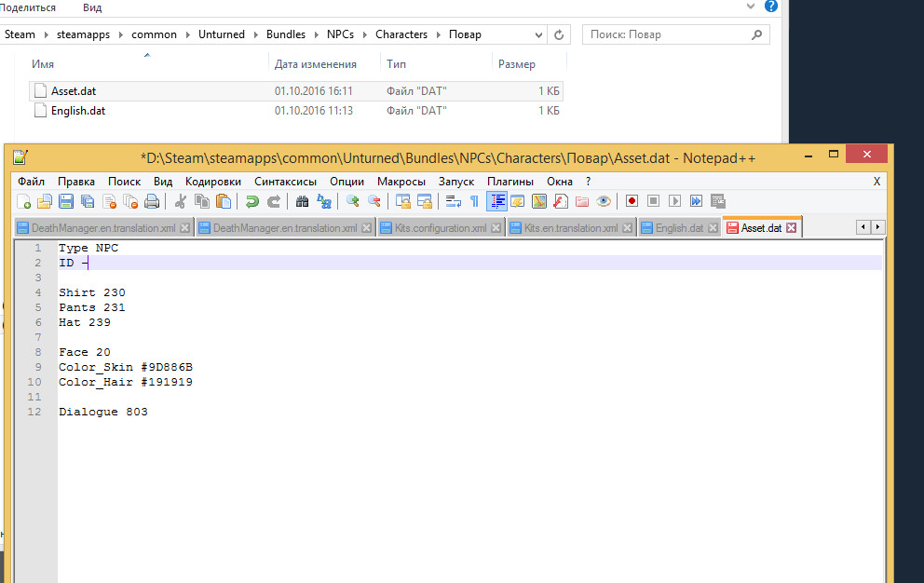Toggle Show All Characters pilcrow icon
The width and height of the screenshot is (924, 583).
coord(474,201)
